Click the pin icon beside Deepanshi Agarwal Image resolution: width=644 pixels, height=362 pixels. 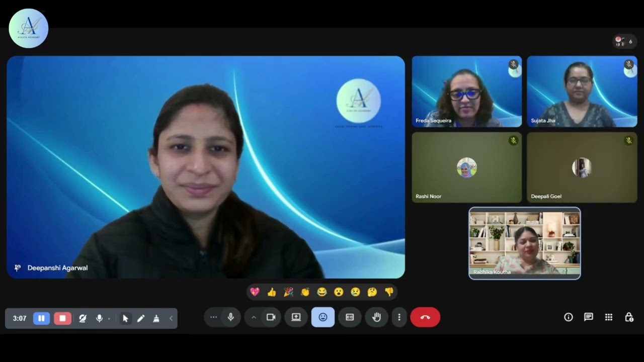pyautogui.click(x=18, y=268)
